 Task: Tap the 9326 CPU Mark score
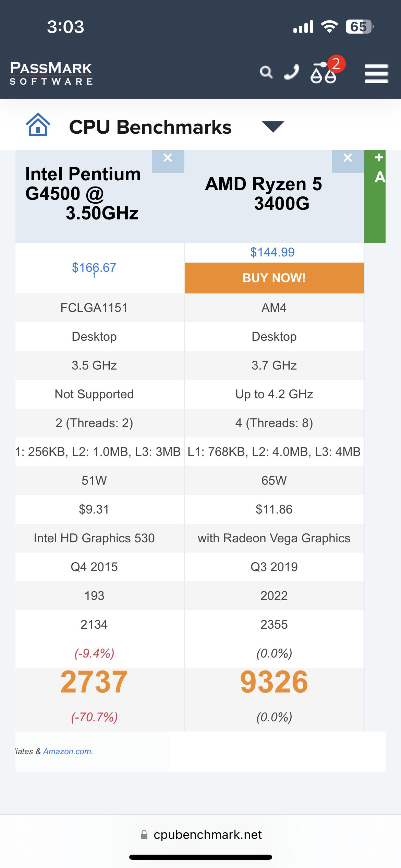coord(274,682)
